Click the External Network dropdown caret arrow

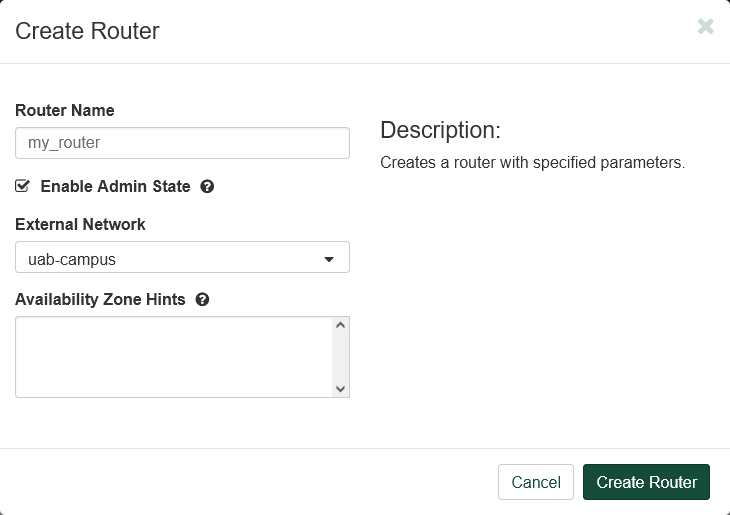tap(328, 260)
